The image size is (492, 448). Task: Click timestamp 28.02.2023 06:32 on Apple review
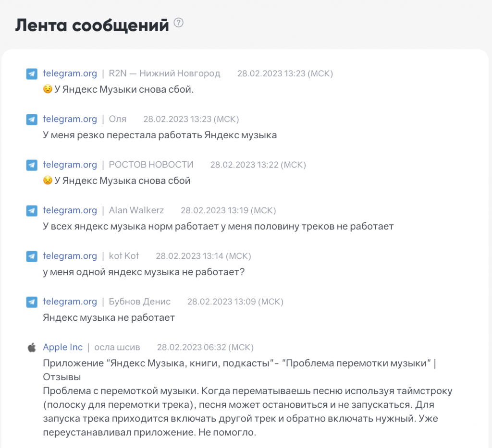coord(205,347)
